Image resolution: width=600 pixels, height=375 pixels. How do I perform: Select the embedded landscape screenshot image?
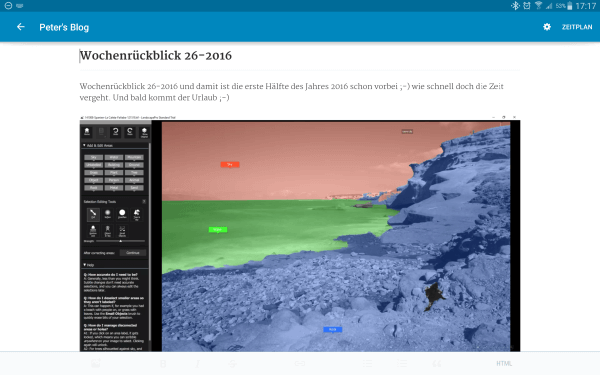click(x=300, y=233)
